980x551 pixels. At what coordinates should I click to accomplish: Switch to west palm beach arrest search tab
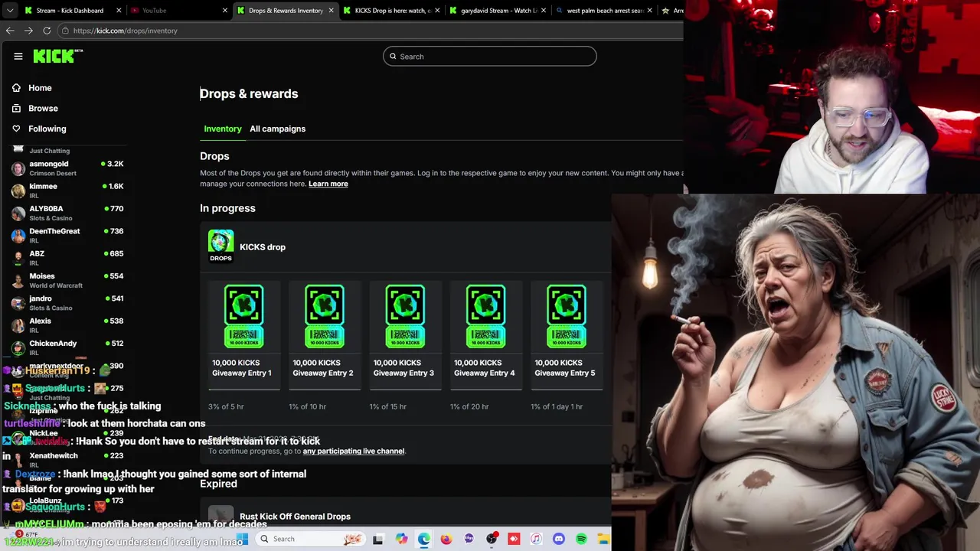[x=604, y=11]
